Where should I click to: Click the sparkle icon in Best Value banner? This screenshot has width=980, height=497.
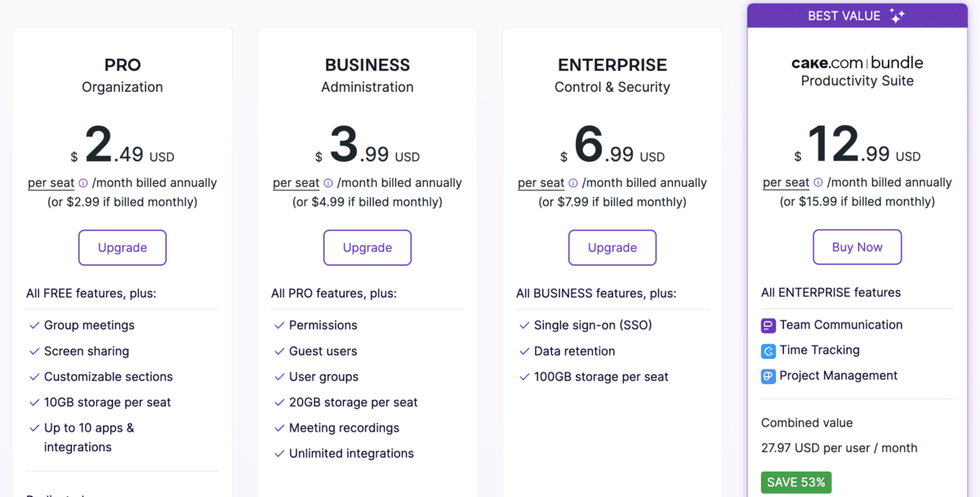point(897,16)
